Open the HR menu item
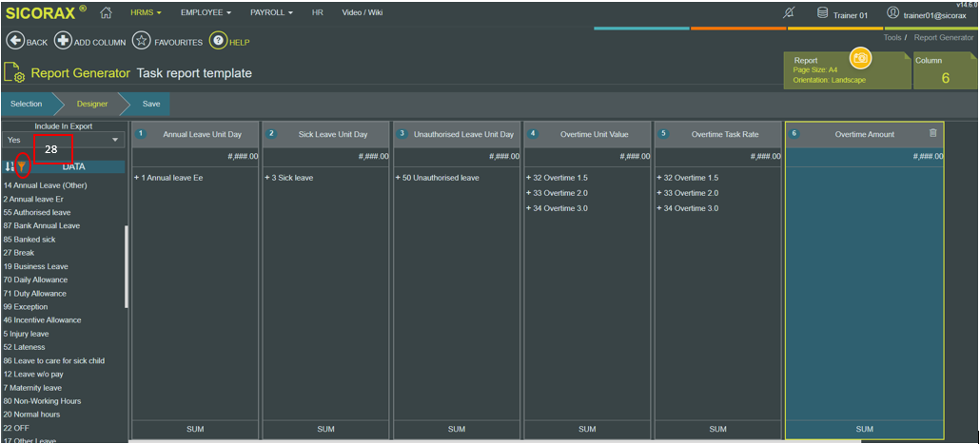 click(318, 12)
